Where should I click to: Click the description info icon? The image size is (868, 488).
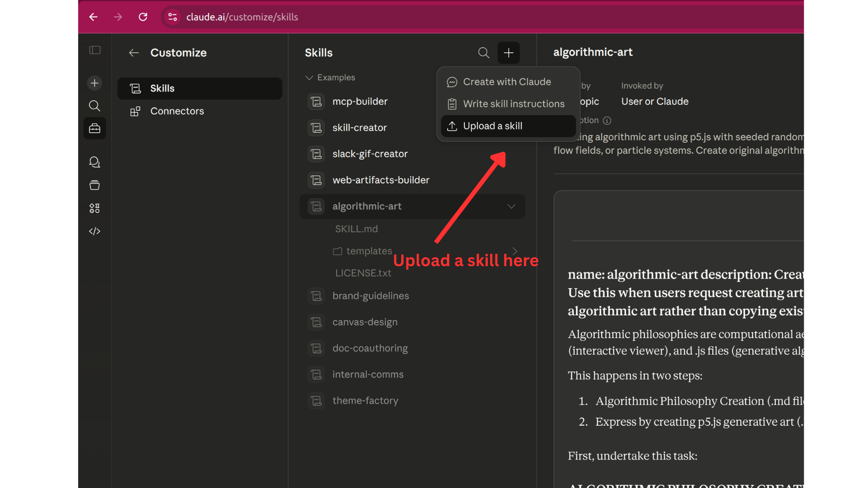607,121
